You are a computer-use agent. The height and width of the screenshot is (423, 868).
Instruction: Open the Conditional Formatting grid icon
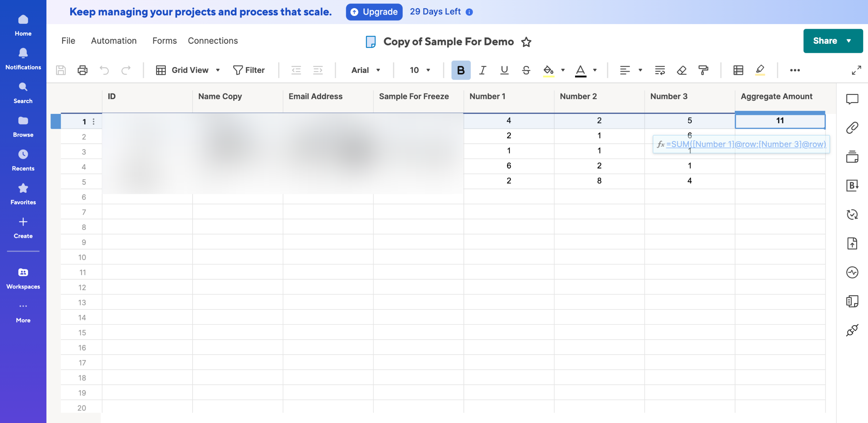coord(738,70)
